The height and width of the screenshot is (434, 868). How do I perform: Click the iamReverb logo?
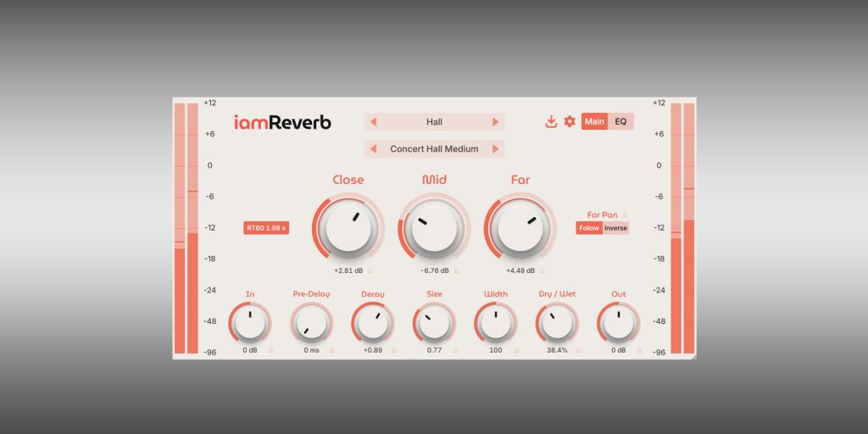[282, 122]
